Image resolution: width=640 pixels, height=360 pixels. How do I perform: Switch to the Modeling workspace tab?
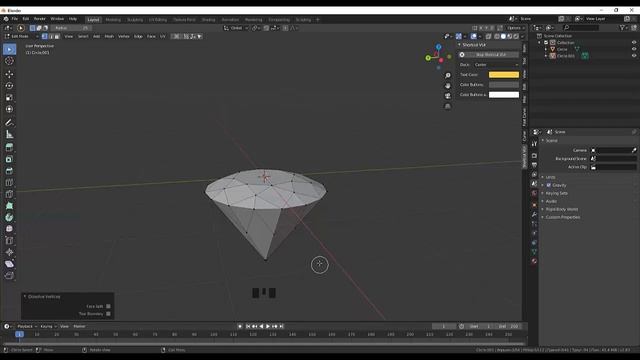click(113, 20)
